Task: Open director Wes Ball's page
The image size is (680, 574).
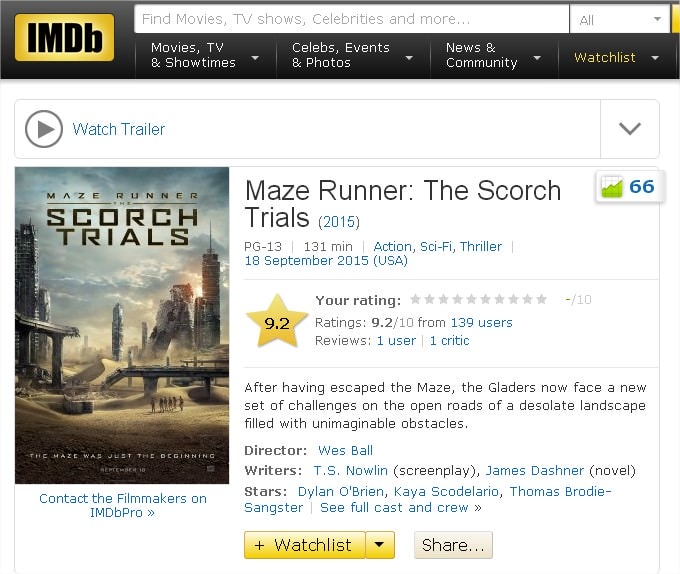Action: point(345,450)
